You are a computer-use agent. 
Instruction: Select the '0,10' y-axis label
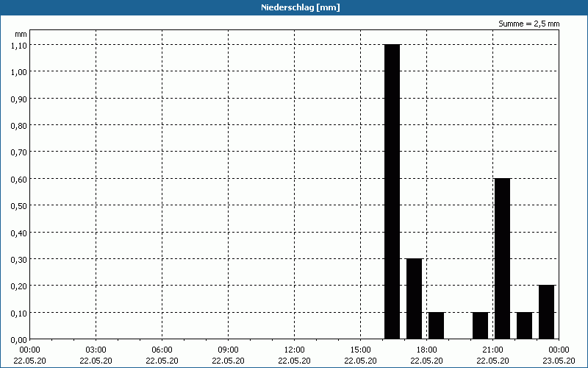coord(19,314)
